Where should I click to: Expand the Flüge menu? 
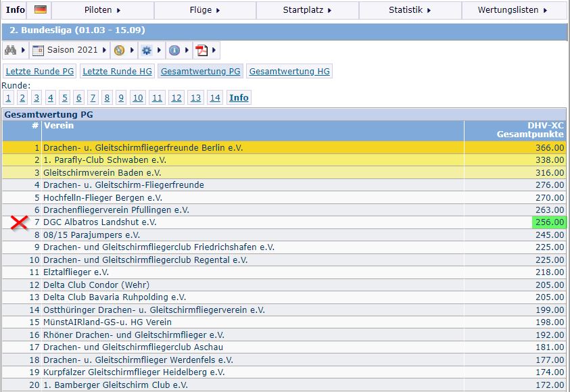[x=205, y=10]
